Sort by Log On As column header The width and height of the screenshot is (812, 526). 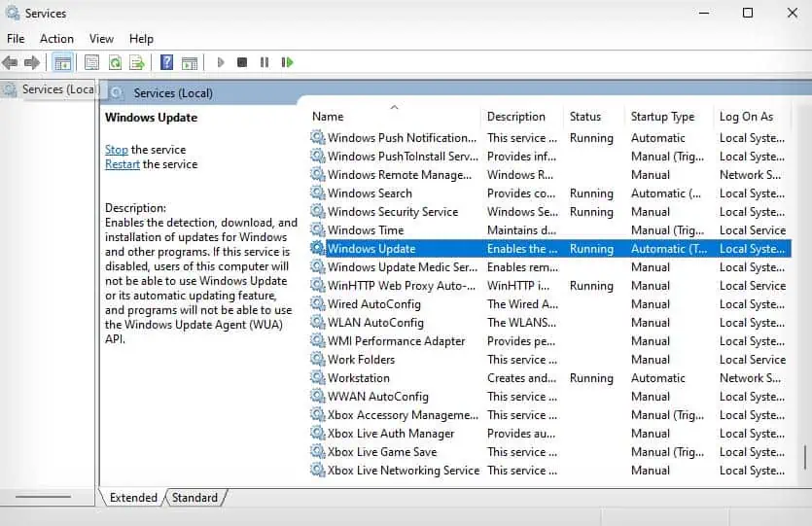tap(752, 117)
